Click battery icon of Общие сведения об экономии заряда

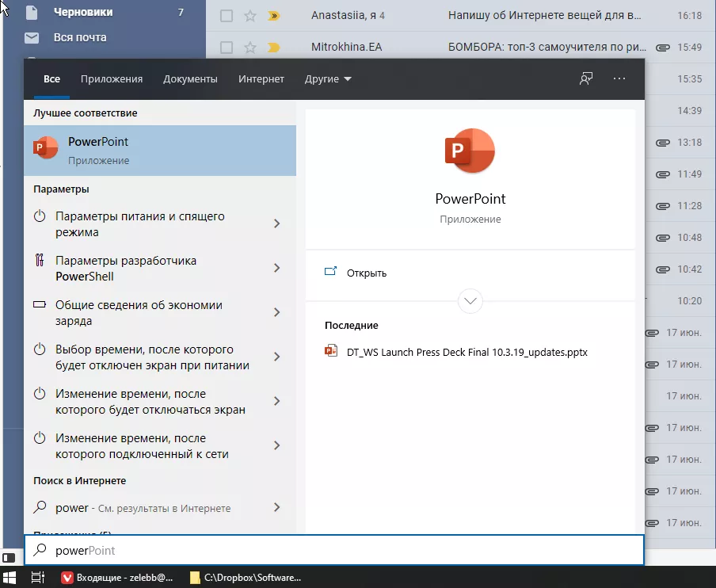[40, 304]
